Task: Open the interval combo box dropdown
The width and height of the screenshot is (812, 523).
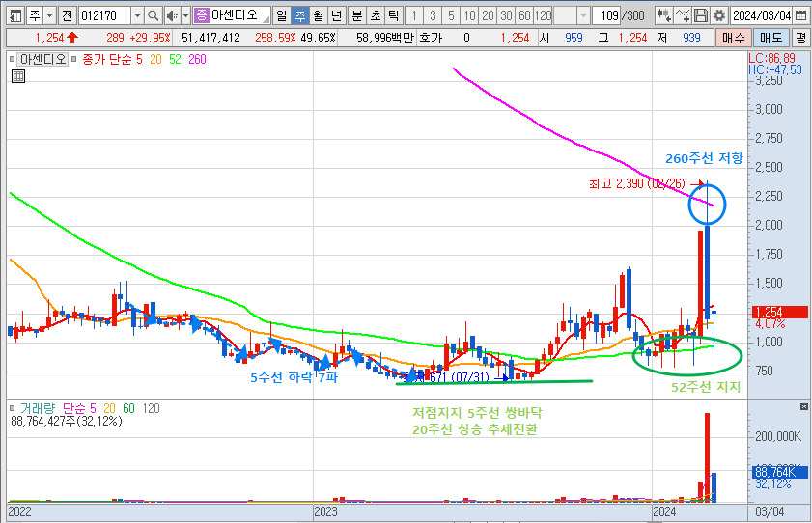Action: (x=583, y=15)
